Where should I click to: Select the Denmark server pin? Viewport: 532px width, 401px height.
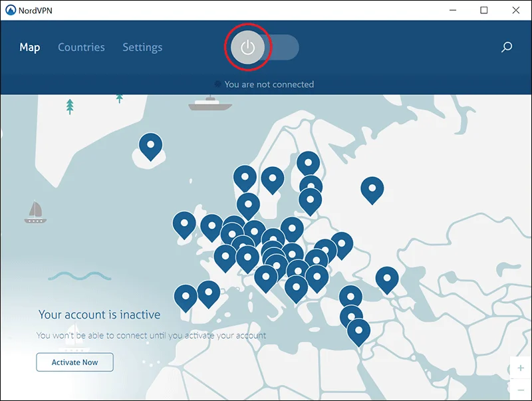pyautogui.click(x=248, y=206)
